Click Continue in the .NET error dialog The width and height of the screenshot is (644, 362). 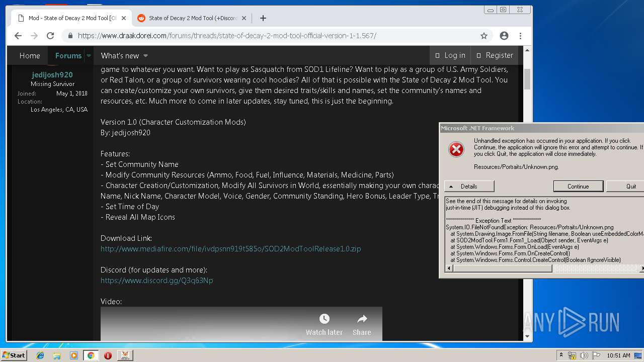(578, 186)
